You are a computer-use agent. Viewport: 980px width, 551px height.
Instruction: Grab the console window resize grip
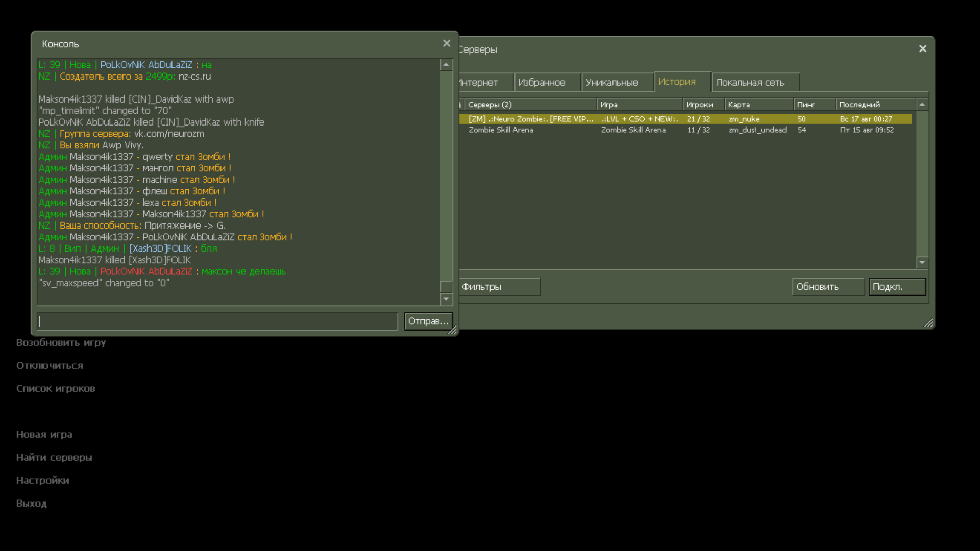pyautogui.click(x=452, y=331)
